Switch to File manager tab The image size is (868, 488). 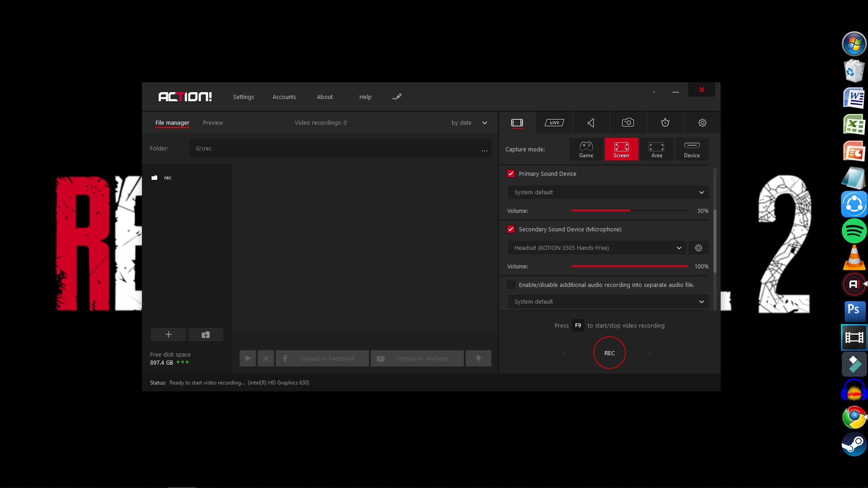(x=172, y=122)
